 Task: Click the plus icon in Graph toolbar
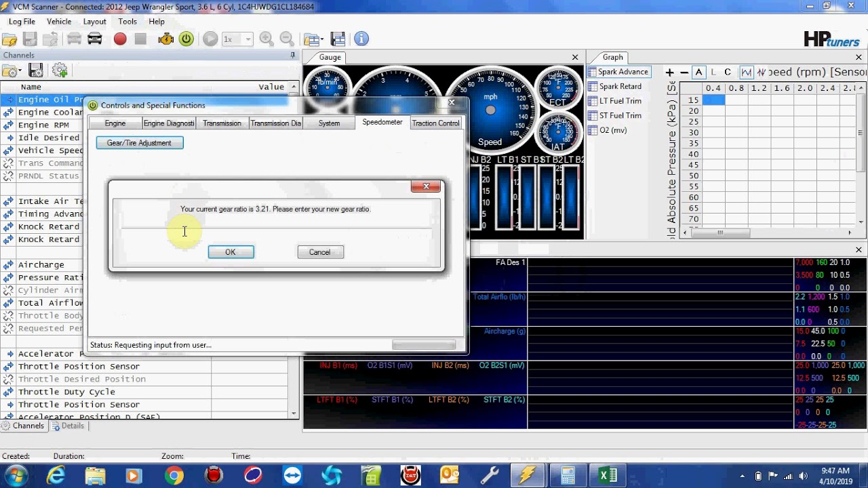coord(669,72)
